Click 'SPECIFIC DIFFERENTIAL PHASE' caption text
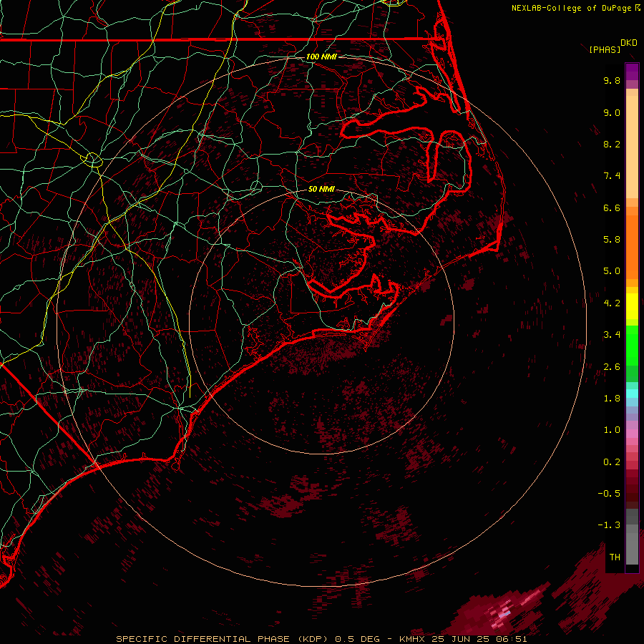644x644 pixels. click(203, 639)
